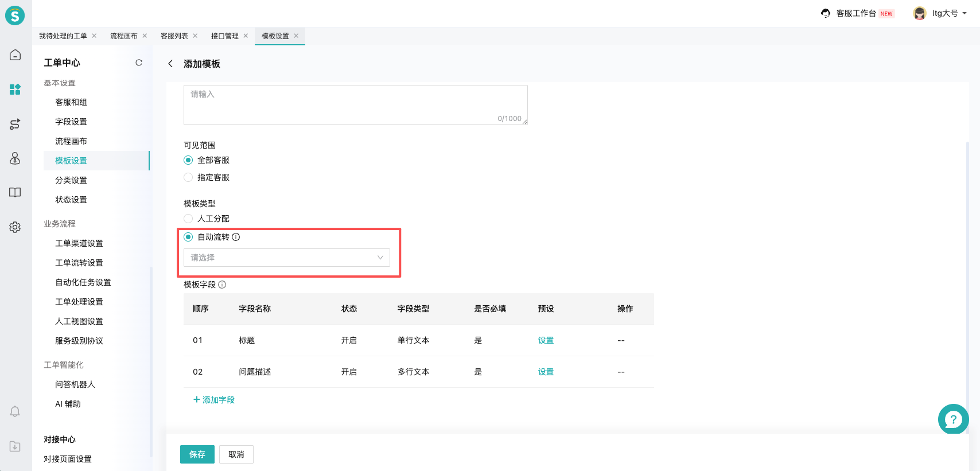Open settings gear icon in left sidebar
980x471 pixels.
(x=15, y=227)
